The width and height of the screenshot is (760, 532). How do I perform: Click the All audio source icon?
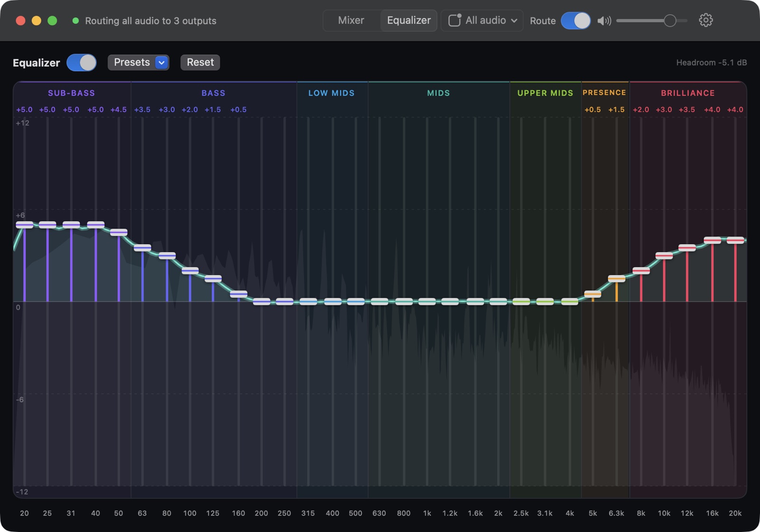click(x=455, y=20)
